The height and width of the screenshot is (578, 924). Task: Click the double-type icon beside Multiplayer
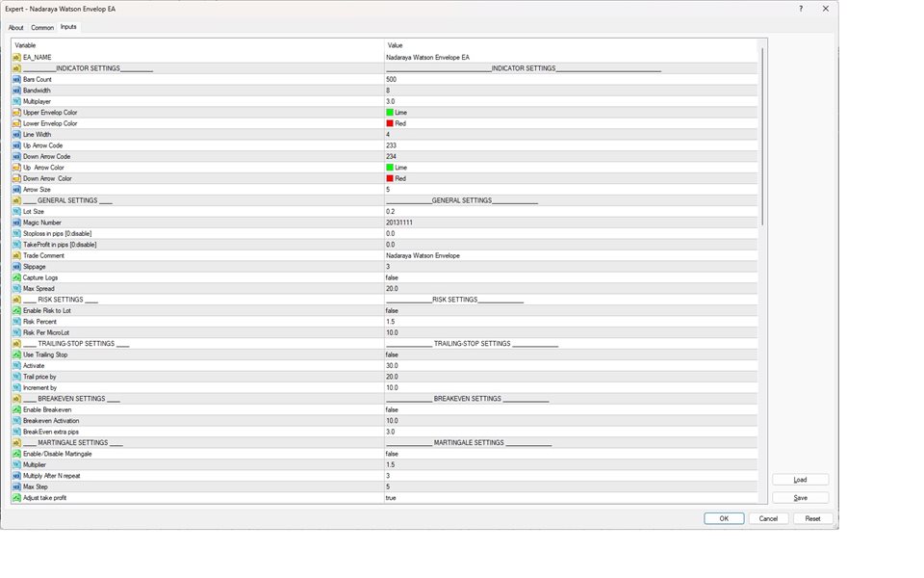pyautogui.click(x=16, y=101)
